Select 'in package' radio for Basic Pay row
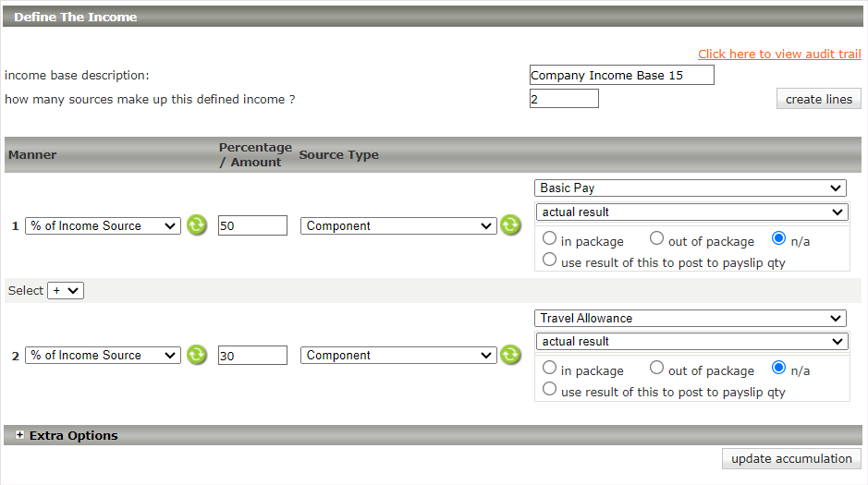The width and height of the screenshot is (868, 485). (x=550, y=239)
